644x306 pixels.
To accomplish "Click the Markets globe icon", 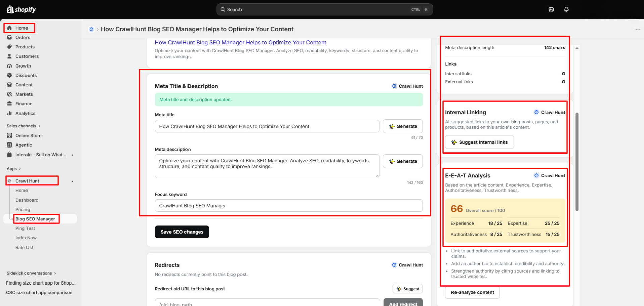I will [x=9, y=94].
